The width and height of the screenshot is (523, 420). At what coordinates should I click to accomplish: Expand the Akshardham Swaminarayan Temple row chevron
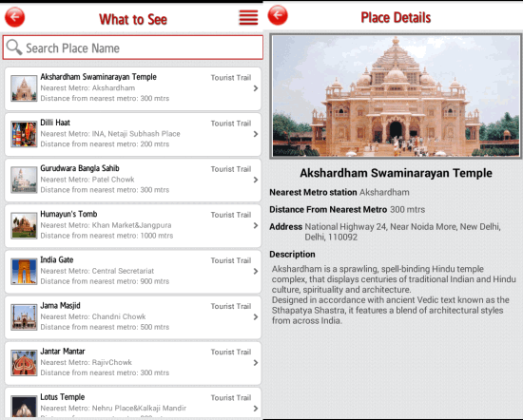[x=256, y=88]
